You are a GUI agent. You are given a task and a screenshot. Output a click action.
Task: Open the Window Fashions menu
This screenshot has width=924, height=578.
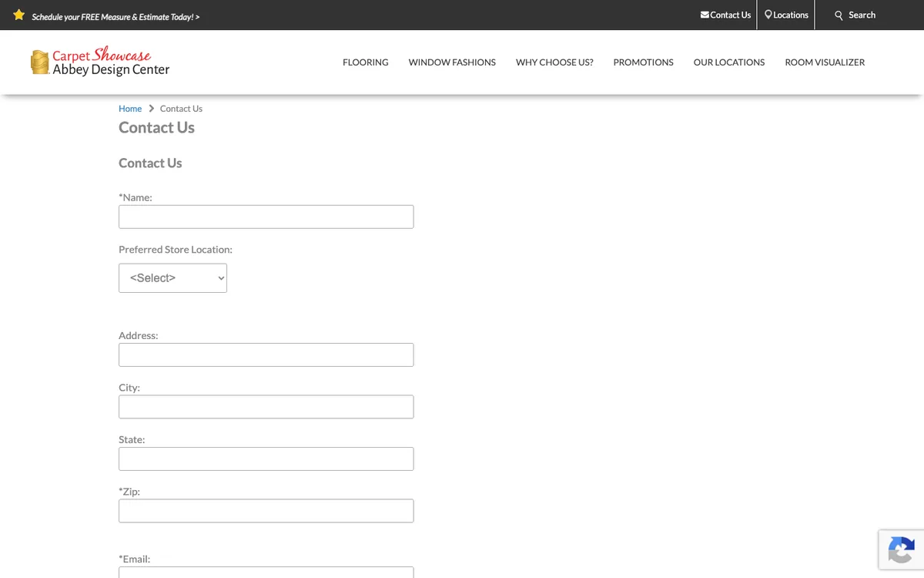(452, 62)
